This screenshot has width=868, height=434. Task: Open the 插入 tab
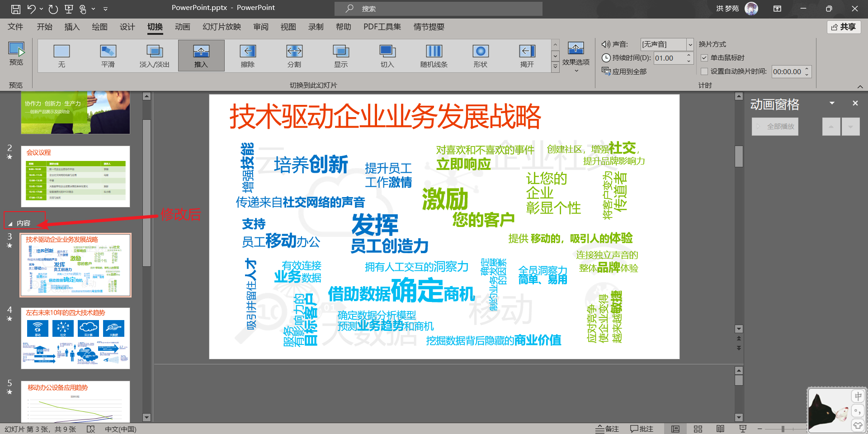point(72,27)
